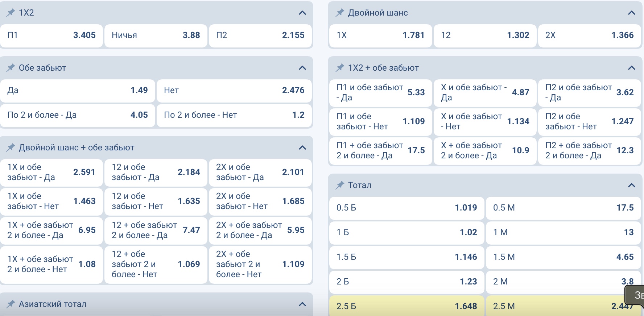Pick Обе забьют Да at 1.49

click(x=78, y=91)
